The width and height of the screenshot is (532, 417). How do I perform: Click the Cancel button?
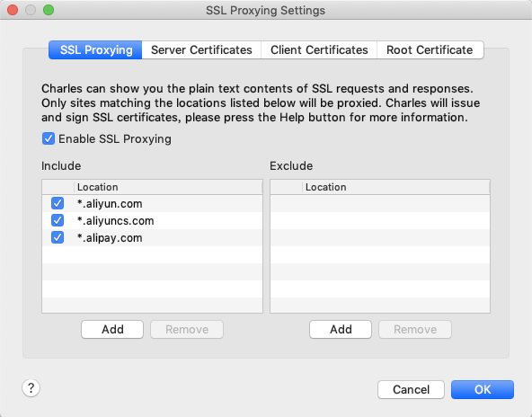pyautogui.click(x=411, y=389)
